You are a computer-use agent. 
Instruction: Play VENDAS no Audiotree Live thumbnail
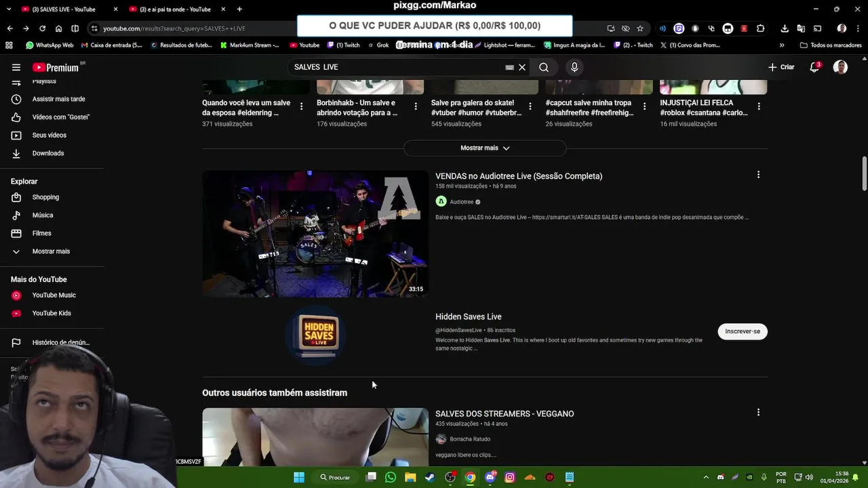(x=315, y=234)
